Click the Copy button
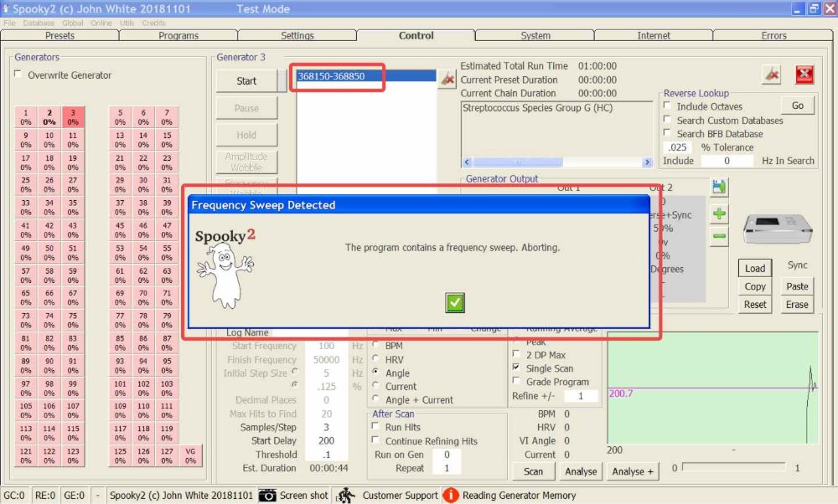Viewport: 838px width, 504px height. tap(755, 286)
